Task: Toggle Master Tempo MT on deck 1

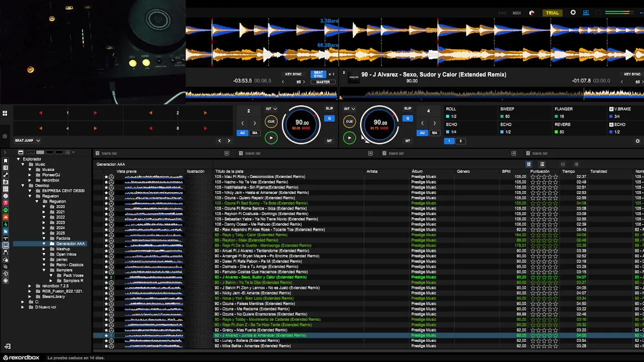Action: point(329,141)
